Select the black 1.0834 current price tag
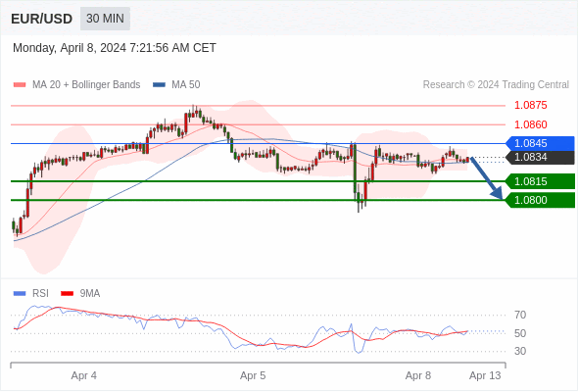 pyautogui.click(x=540, y=158)
